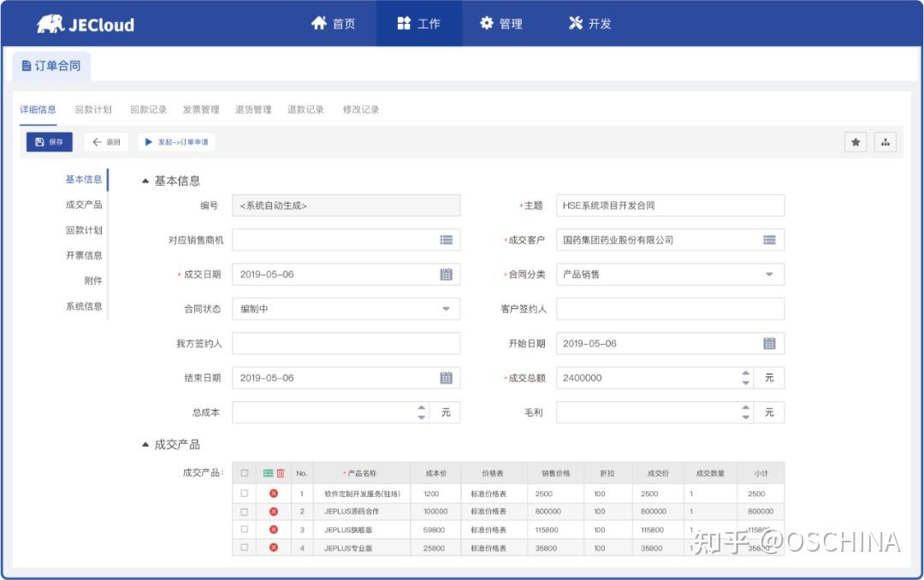This screenshot has height=580, width=924.
Task: Increase 成交总额 with the up stepper arrow
Action: (x=744, y=372)
